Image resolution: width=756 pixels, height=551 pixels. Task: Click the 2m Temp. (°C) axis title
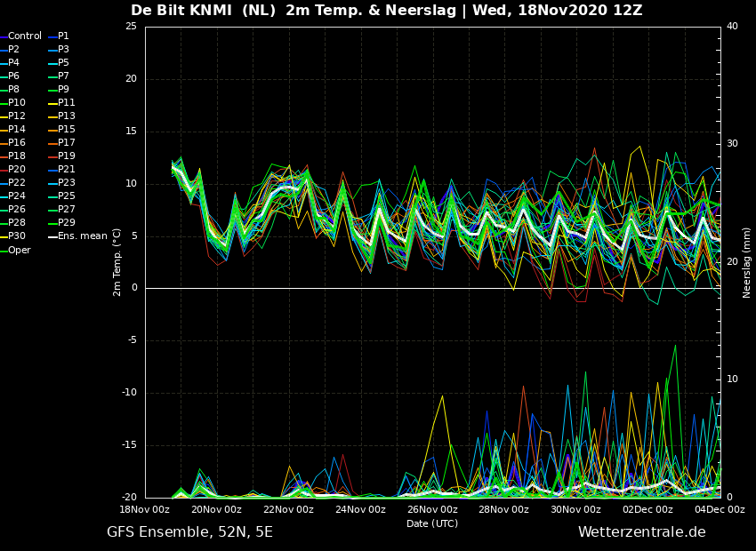point(117,262)
